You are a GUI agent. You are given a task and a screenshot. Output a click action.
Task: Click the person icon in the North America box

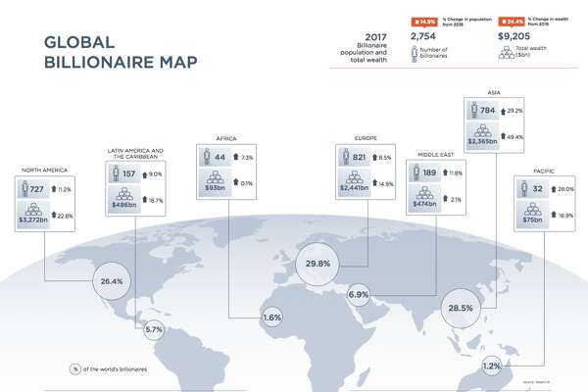[24, 189]
